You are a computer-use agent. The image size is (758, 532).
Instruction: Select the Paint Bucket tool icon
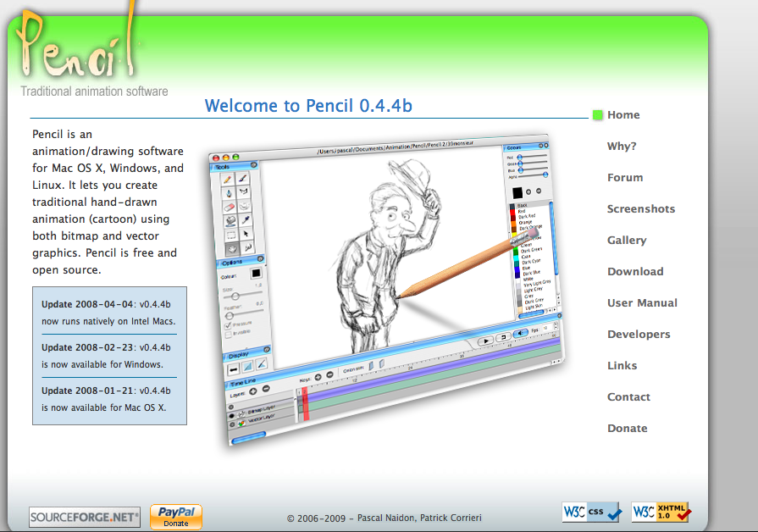pos(230,221)
